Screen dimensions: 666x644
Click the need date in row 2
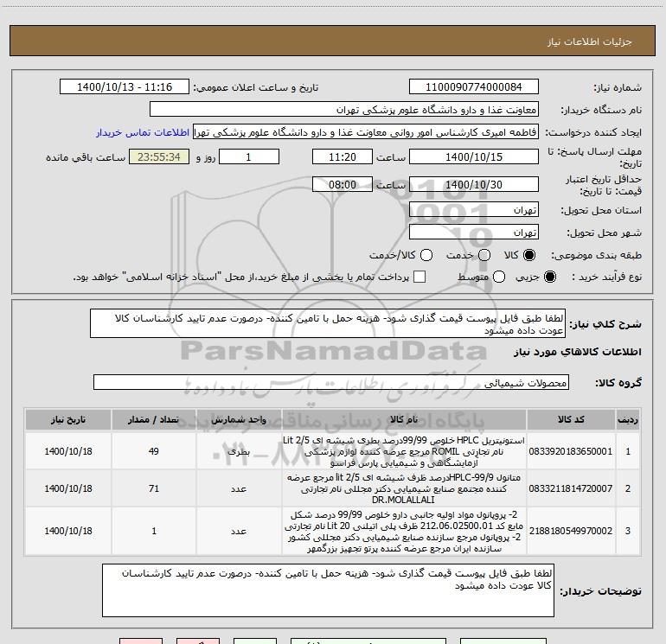tap(68, 488)
